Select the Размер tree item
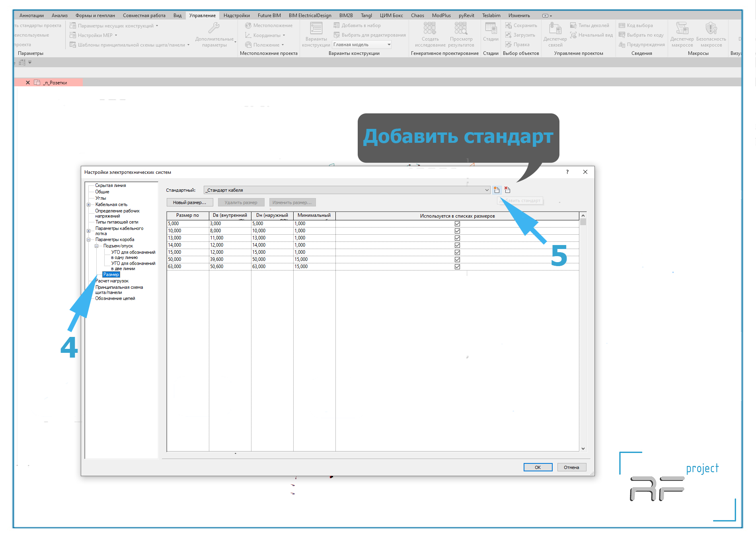This screenshot has height=537, width=756. point(111,274)
